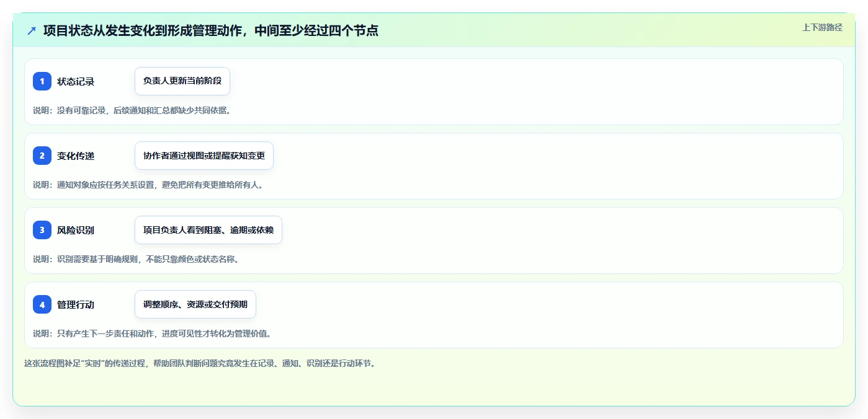Click the step number 1 badge

click(42, 81)
